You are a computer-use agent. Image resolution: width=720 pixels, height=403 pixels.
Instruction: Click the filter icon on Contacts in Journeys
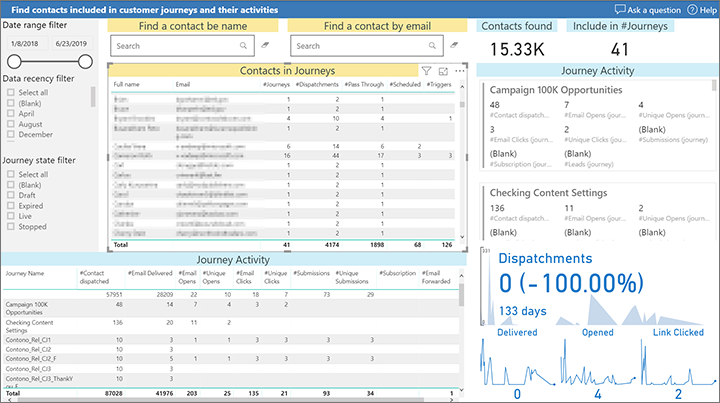click(427, 71)
